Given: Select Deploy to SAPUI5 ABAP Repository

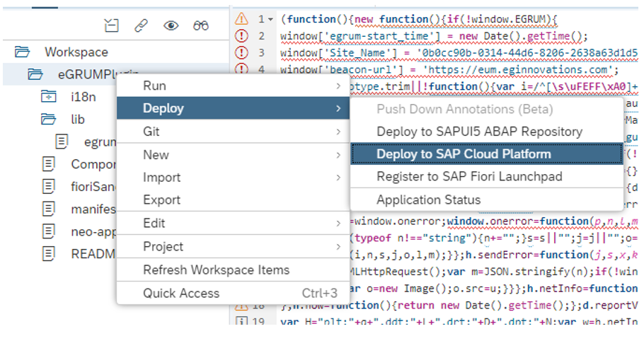Looking at the screenshot, I should click(x=487, y=132).
